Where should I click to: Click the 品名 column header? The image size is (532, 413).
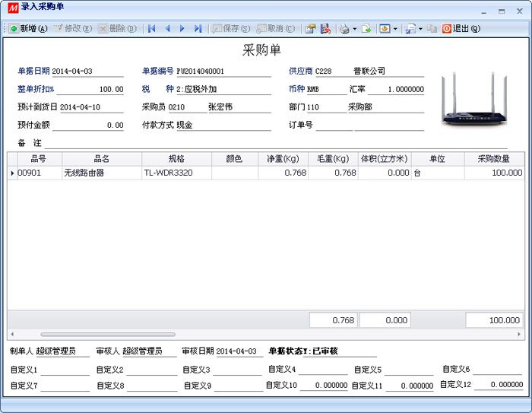coord(102,159)
